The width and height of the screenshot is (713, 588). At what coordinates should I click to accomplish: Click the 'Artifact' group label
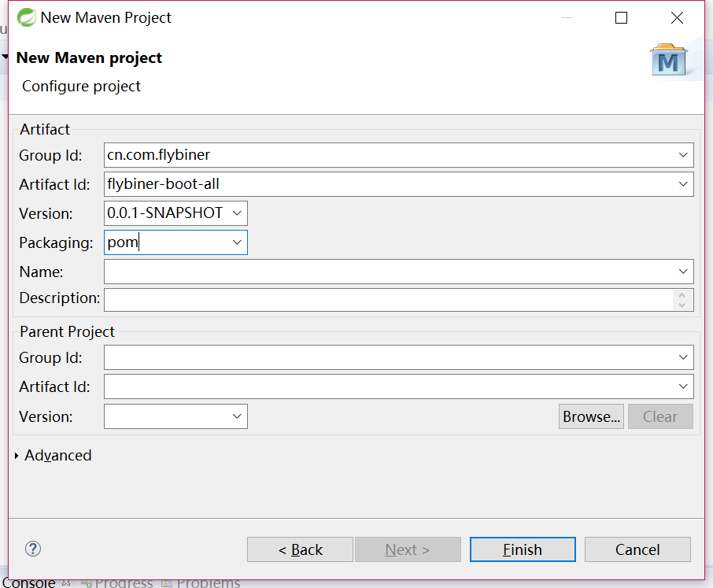tap(45, 130)
